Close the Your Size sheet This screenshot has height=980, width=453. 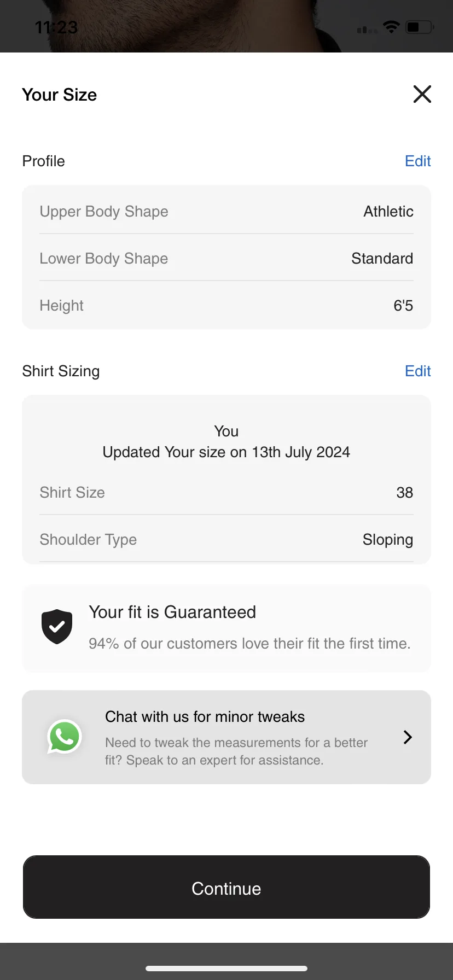(x=422, y=94)
